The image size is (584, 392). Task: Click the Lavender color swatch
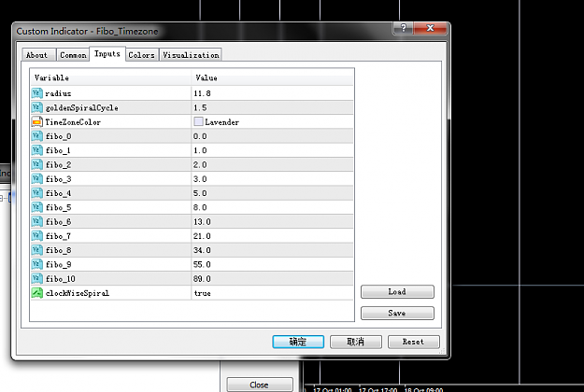point(198,121)
